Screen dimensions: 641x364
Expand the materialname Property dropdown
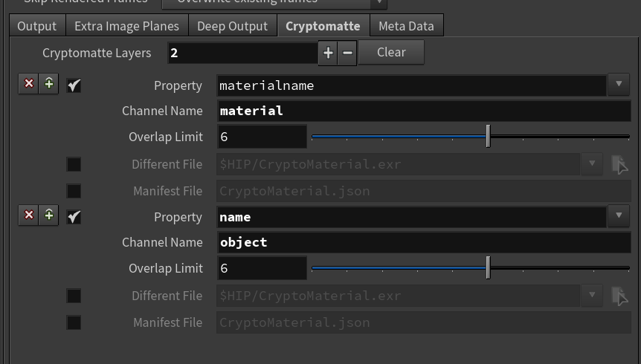[x=619, y=85]
